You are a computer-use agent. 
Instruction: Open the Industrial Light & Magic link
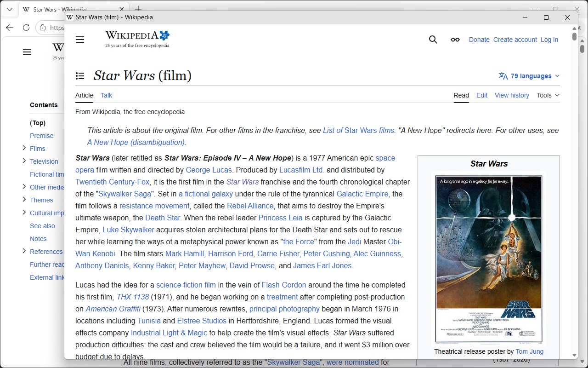(169, 333)
